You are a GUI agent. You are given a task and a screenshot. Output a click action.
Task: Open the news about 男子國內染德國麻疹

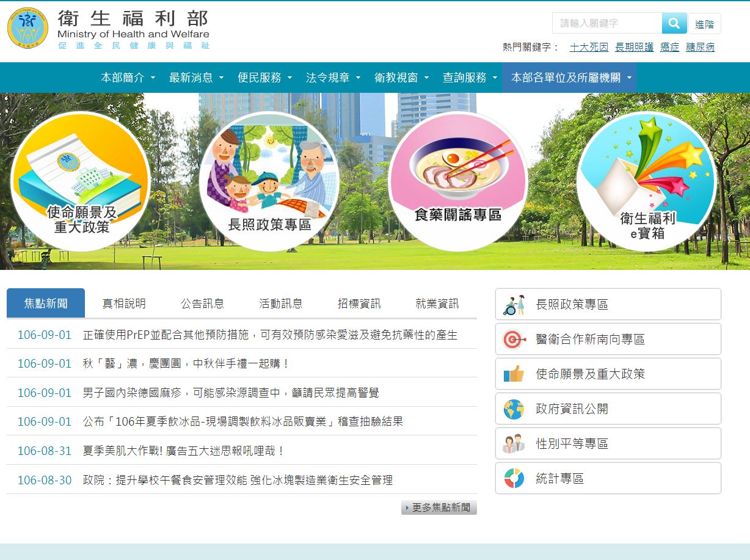pyautogui.click(x=231, y=393)
